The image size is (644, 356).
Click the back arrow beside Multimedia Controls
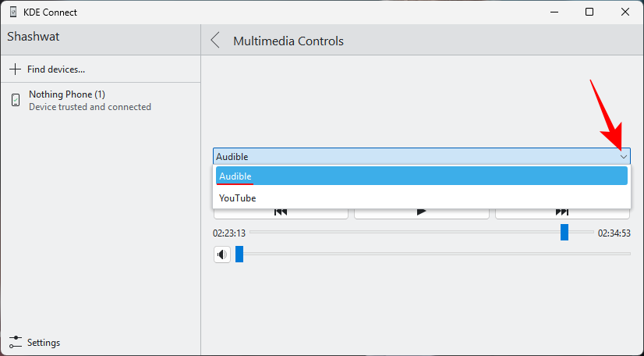(216, 41)
